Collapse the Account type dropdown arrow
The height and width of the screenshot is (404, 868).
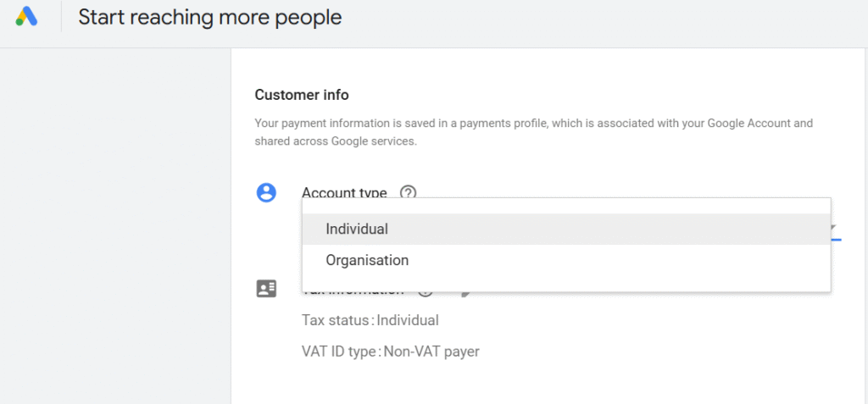click(x=835, y=228)
